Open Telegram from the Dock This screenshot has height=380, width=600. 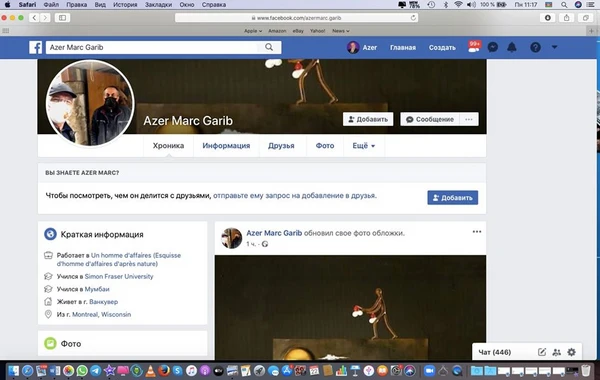tap(96, 370)
